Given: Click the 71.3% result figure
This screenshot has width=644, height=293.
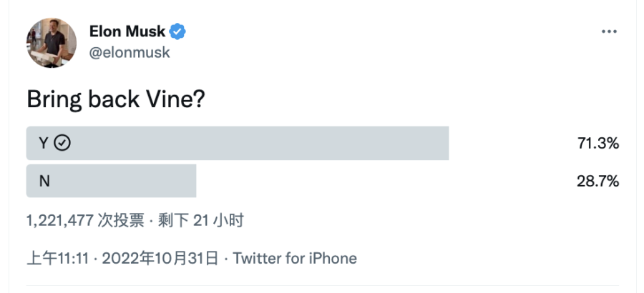Looking at the screenshot, I should pos(597,144).
